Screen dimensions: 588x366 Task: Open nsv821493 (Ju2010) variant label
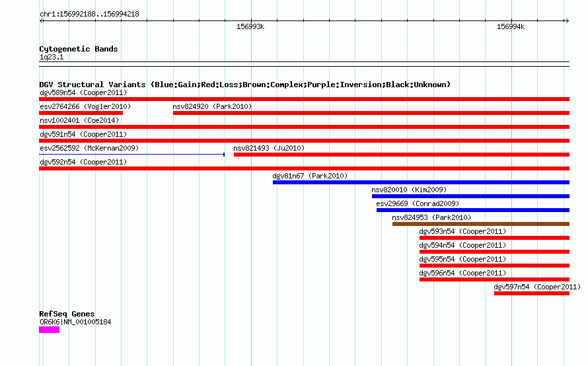click(x=269, y=148)
